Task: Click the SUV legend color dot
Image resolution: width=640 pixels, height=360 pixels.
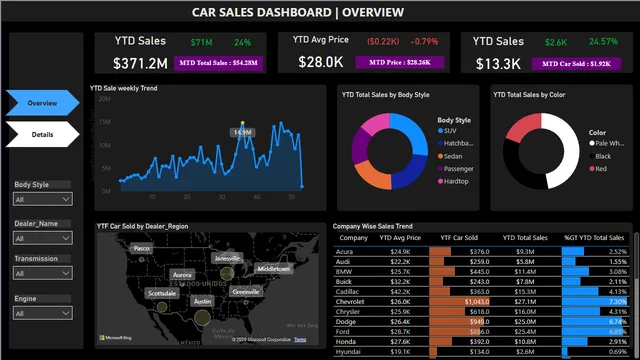Action: (440, 131)
